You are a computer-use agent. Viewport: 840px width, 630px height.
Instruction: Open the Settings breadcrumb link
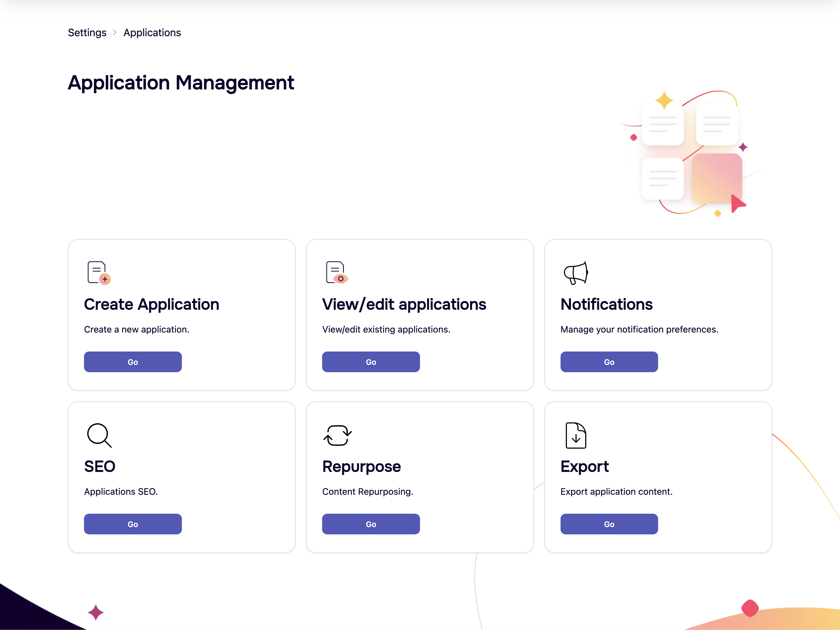(87, 33)
